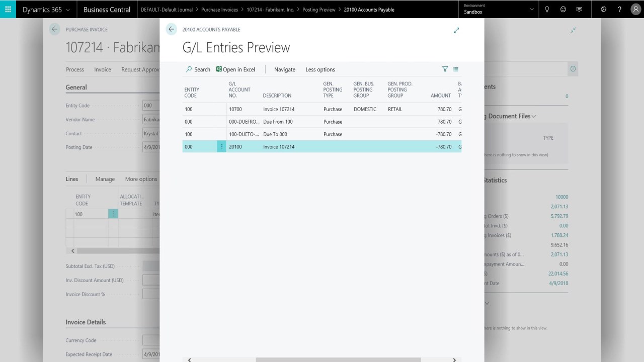This screenshot has width=644, height=362.
Task: Open the Request Approval menu
Action: [140, 69]
